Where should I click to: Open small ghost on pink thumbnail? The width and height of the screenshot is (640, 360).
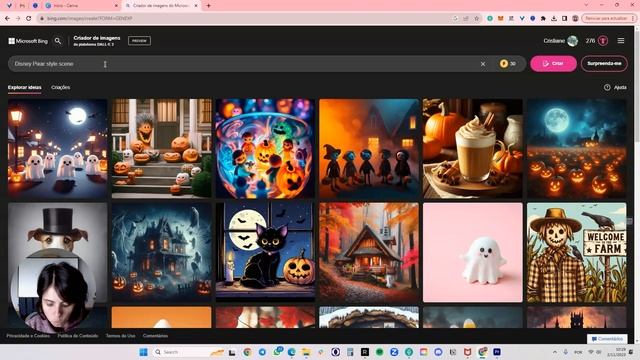pyautogui.click(x=473, y=253)
